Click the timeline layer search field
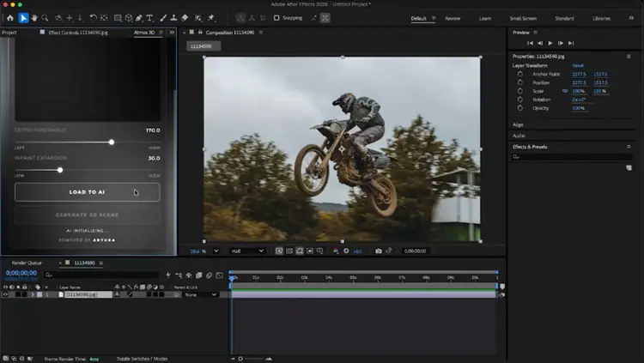This screenshot has width=644, height=363. click(x=101, y=275)
